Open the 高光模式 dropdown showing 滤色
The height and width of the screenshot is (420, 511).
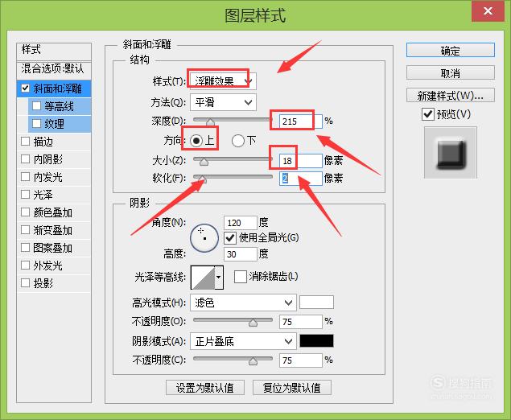(244, 303)
